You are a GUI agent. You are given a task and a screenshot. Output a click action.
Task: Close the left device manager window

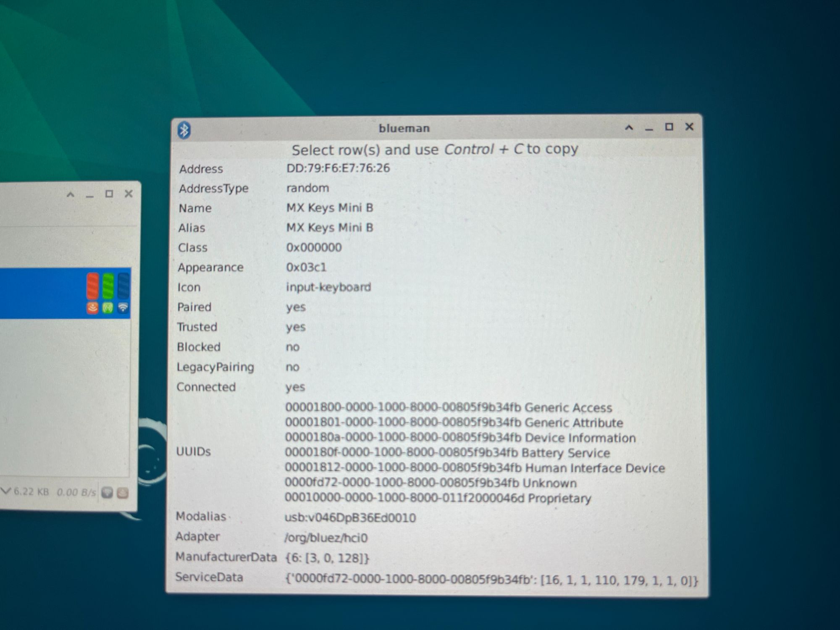(x=129, y=194)
